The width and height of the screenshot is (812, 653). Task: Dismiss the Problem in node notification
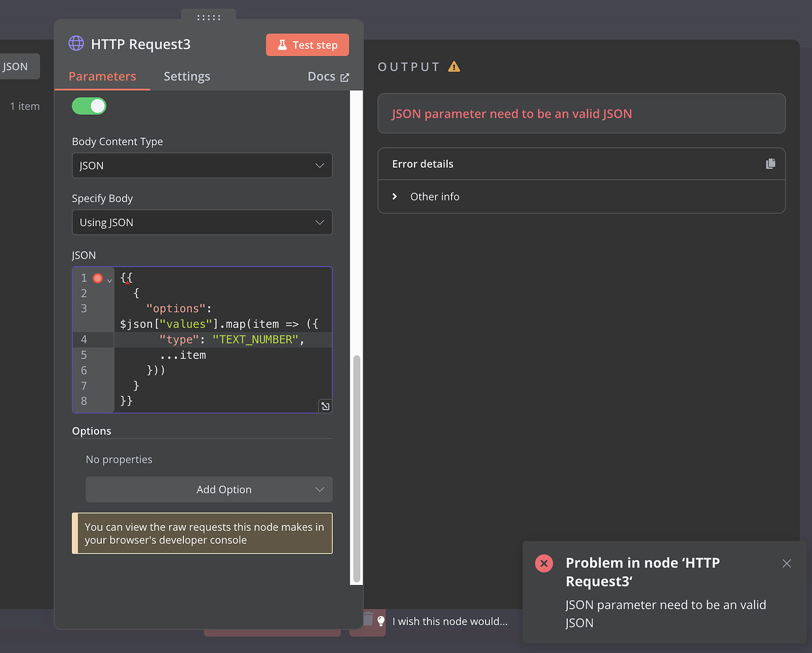pyautogui.click(x=787, y=564)
